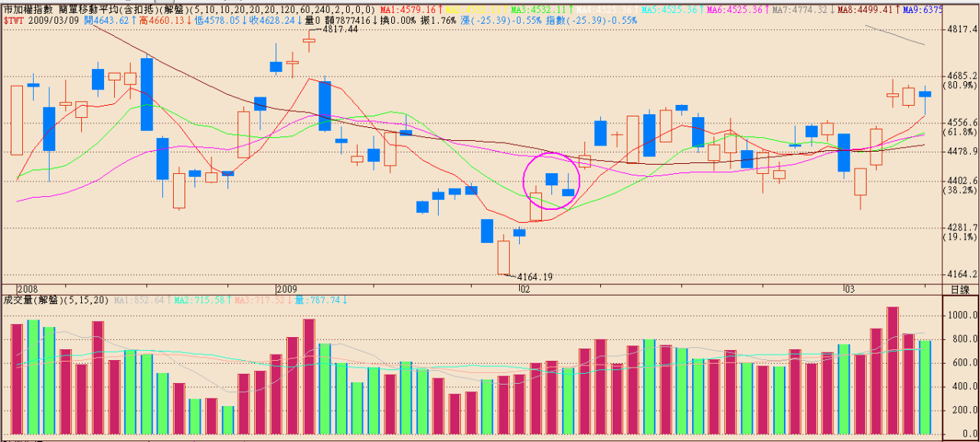
Task: Click the 4817.44 high price label
Action: [341, 29]
